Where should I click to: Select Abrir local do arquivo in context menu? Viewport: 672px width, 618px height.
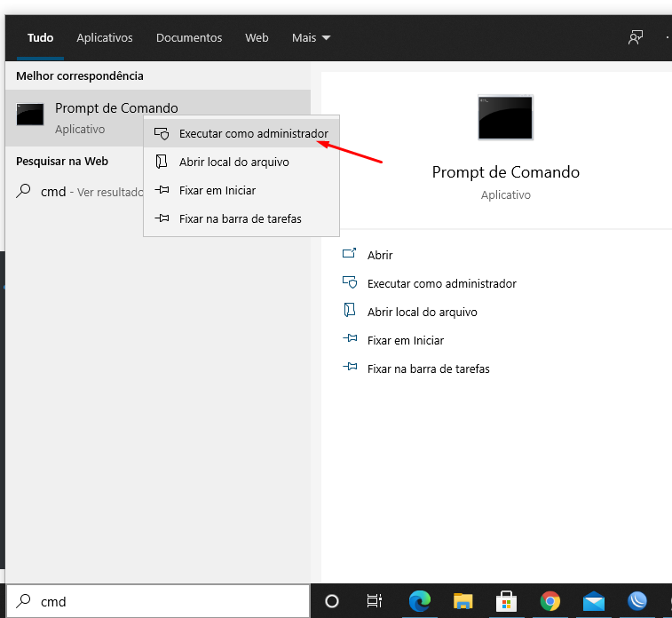[233, 162]
